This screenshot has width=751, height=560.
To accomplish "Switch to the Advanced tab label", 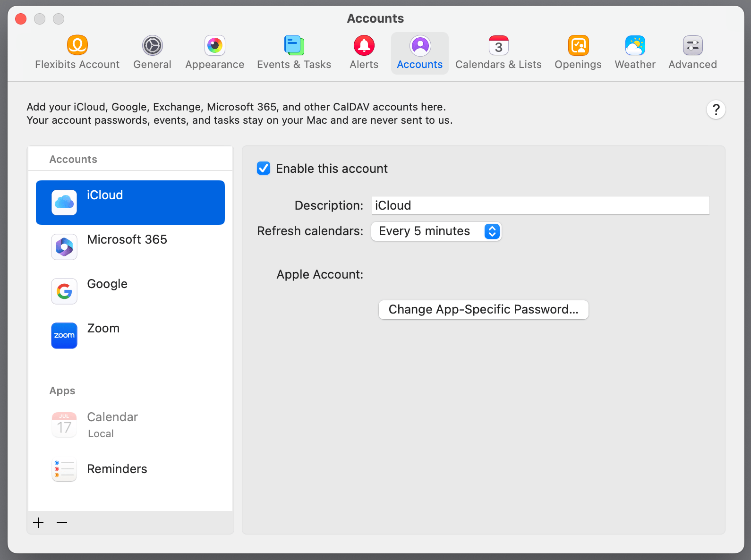I will pyautogui.click(x=693, y=64).
